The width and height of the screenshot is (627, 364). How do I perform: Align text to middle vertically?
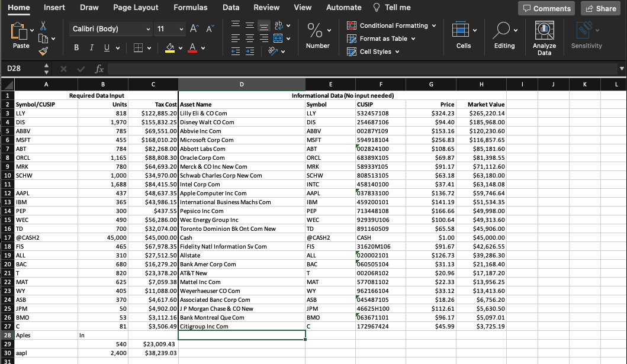coord(250,25)
